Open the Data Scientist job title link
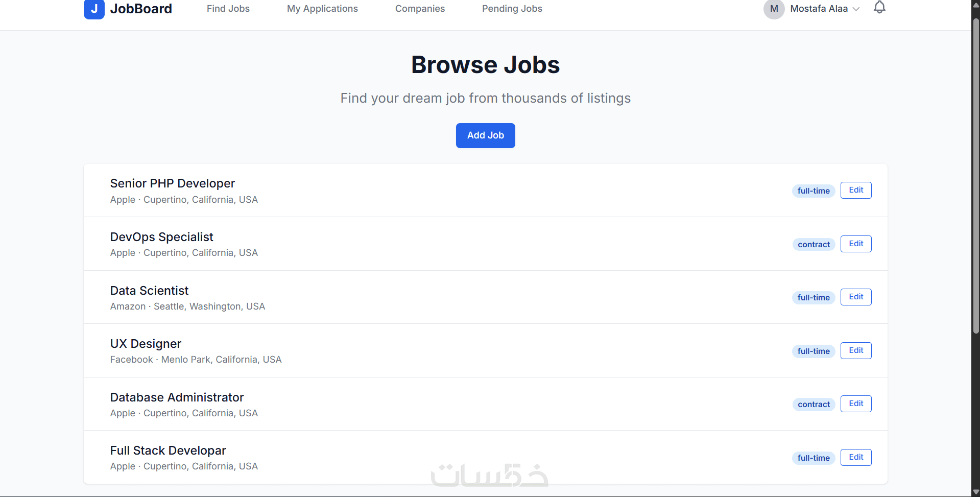The image size is (980, 497). tap(149, 291)
